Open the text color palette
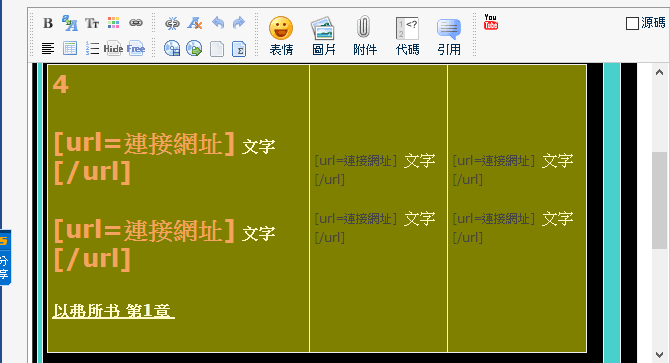This screenshot has height=363, width=670. [114, 23]
